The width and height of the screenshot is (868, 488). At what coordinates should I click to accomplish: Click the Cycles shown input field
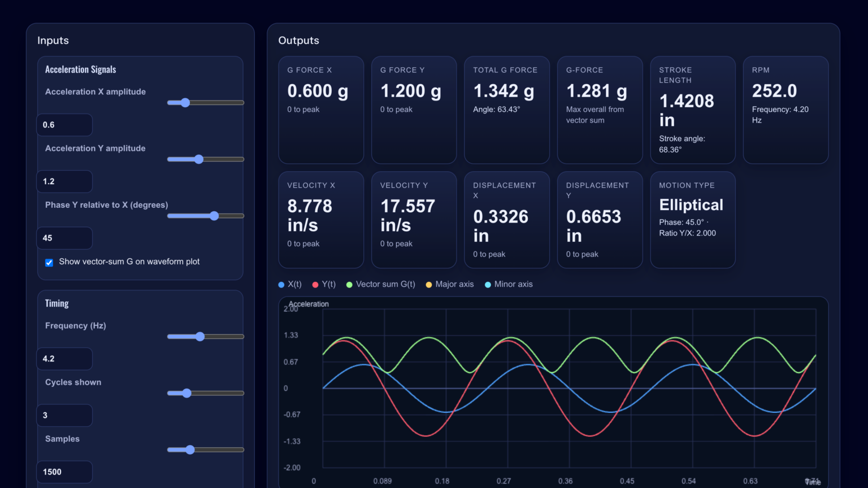[64, 415]
